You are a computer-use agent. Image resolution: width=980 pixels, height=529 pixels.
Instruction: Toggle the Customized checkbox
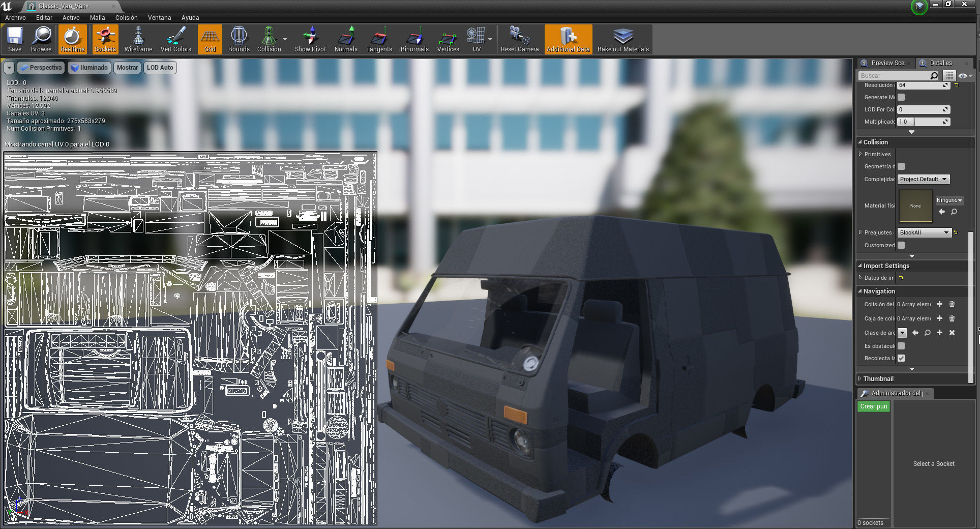pyautogui.click(x=901, y=245)
